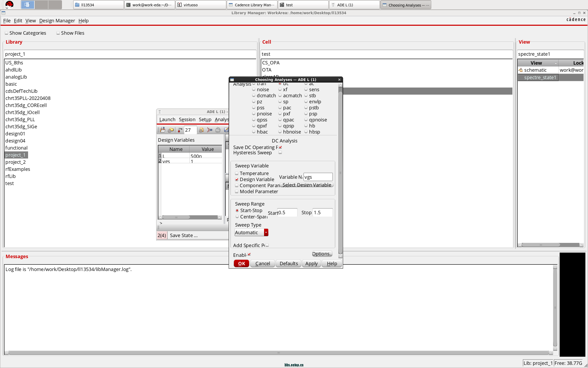Select analogLib in Library list
The width and height of the screenshot is (588, 368).
(x=16, y=77)
